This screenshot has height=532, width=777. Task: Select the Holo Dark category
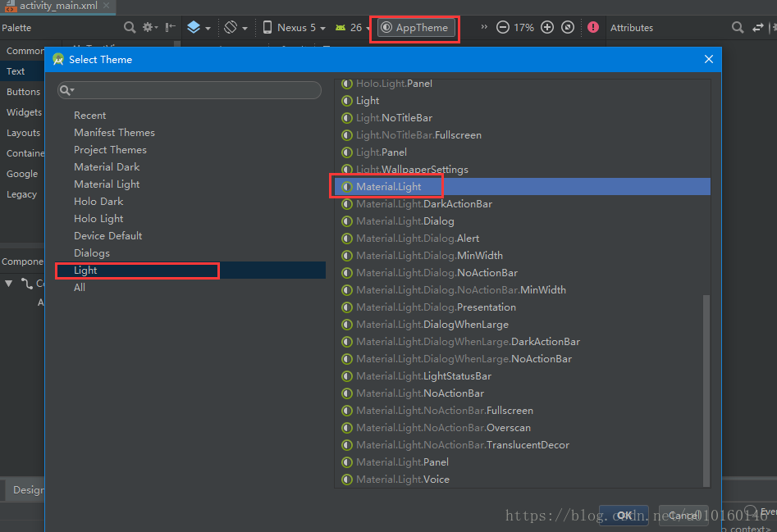tap(98, 202)
